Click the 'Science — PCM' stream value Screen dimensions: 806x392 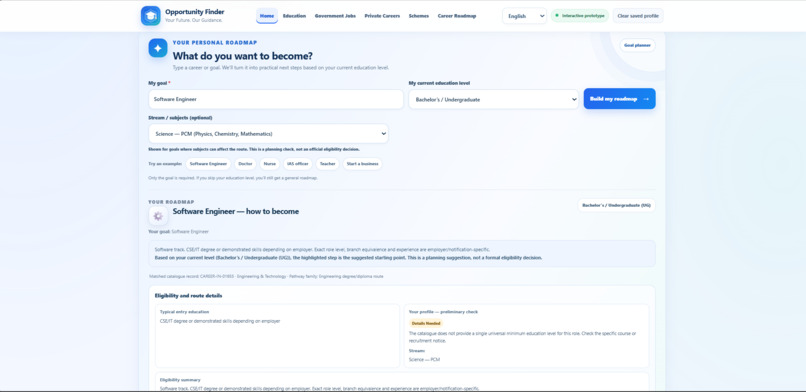point(424,360)
